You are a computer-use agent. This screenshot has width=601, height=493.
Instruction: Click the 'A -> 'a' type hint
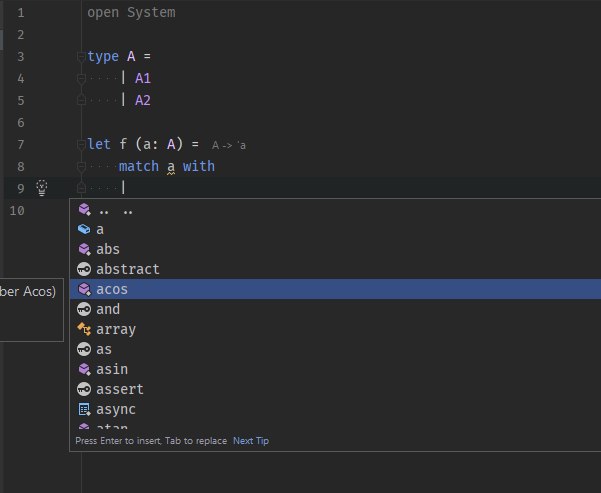pyautogui.click(x=229, y=146)
